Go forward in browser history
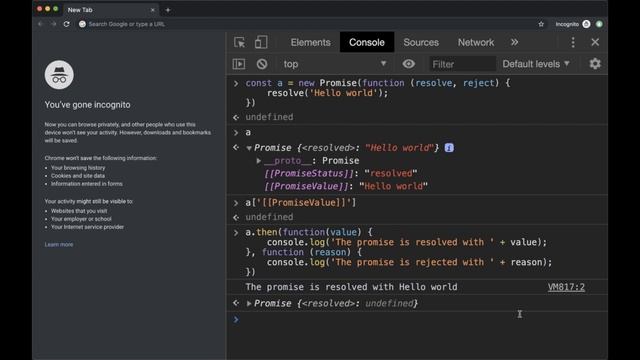This screenshot has height=360, width=640. pyautogui.click(x=53, y=24)
